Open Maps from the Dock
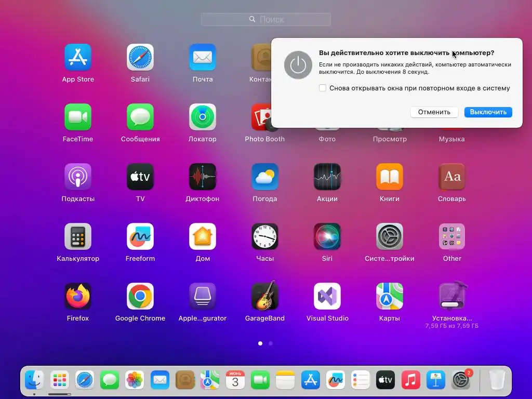The height and width of the screenshot is (399, 532). 210,380
